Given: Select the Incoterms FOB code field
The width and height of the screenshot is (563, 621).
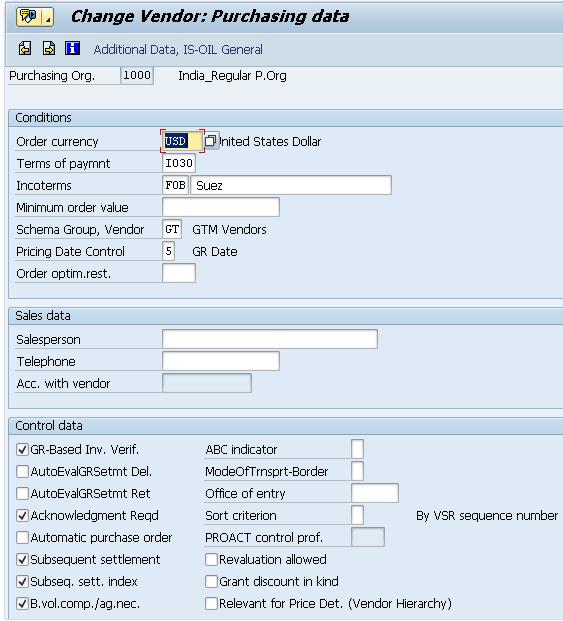Looking at the screenshot, I should (175, 185).
